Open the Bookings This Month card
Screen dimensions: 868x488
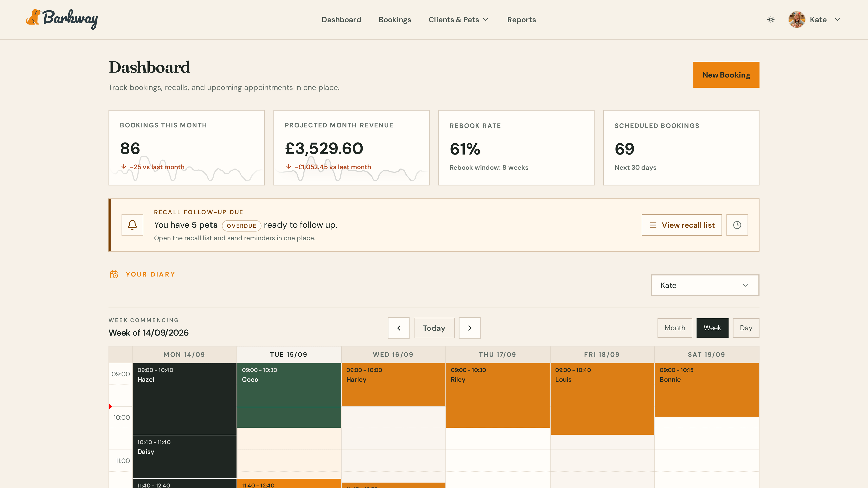click(x=186, y=148)
